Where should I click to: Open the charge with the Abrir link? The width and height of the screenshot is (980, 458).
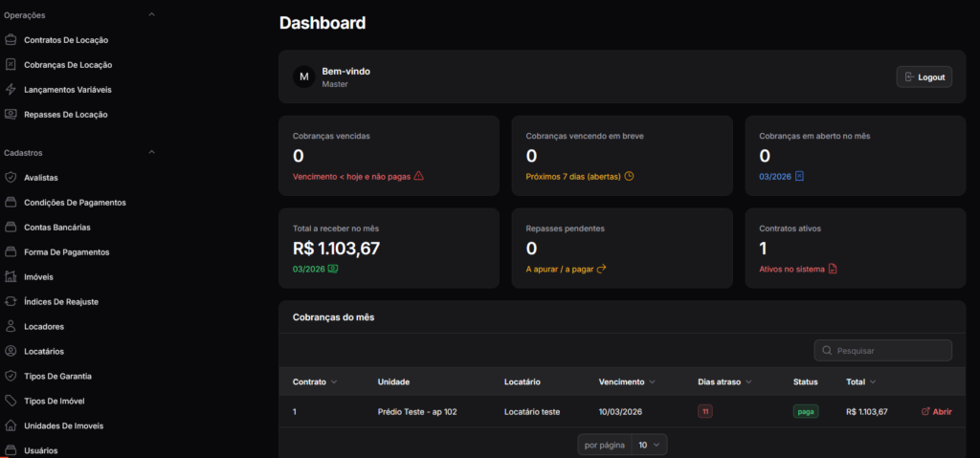(x=936, y=412)
